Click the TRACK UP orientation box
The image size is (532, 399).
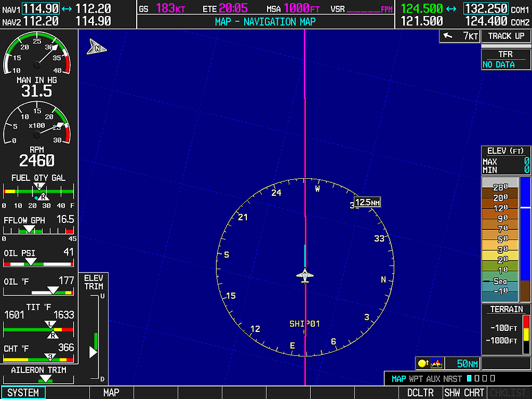coord(506,36)
